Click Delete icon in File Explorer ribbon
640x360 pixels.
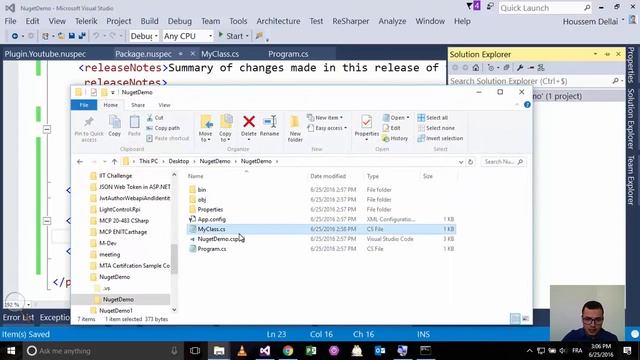tap(249, 122)
